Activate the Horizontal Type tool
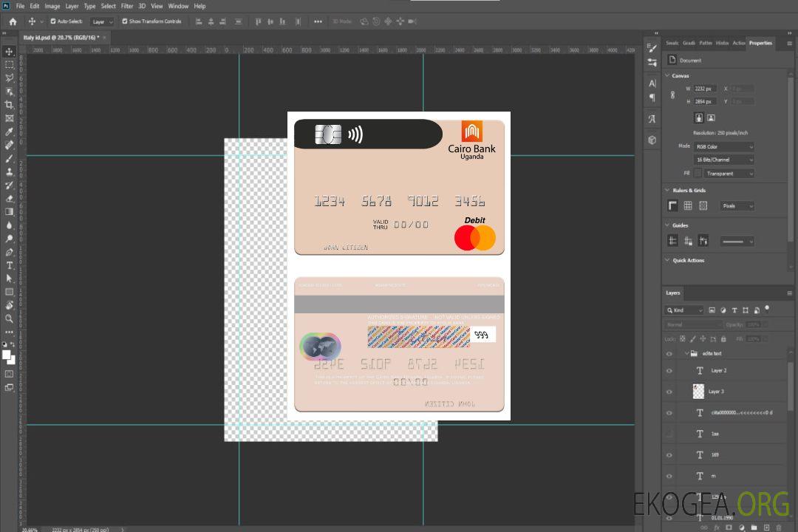798x532 pixels. tap(10, 265)
